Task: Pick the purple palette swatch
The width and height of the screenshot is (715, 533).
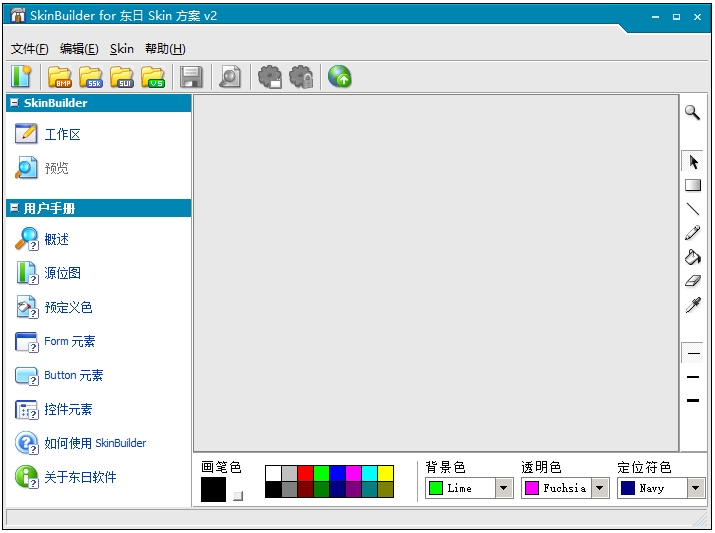Action: pos(353,489)
